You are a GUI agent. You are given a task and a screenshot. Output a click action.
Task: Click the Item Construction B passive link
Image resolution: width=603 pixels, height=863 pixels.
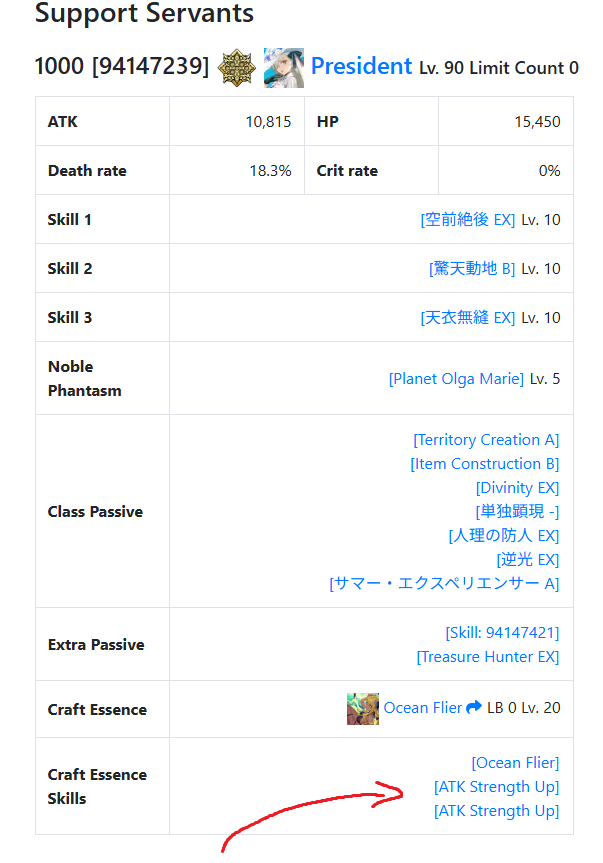(x=485, y=464)
